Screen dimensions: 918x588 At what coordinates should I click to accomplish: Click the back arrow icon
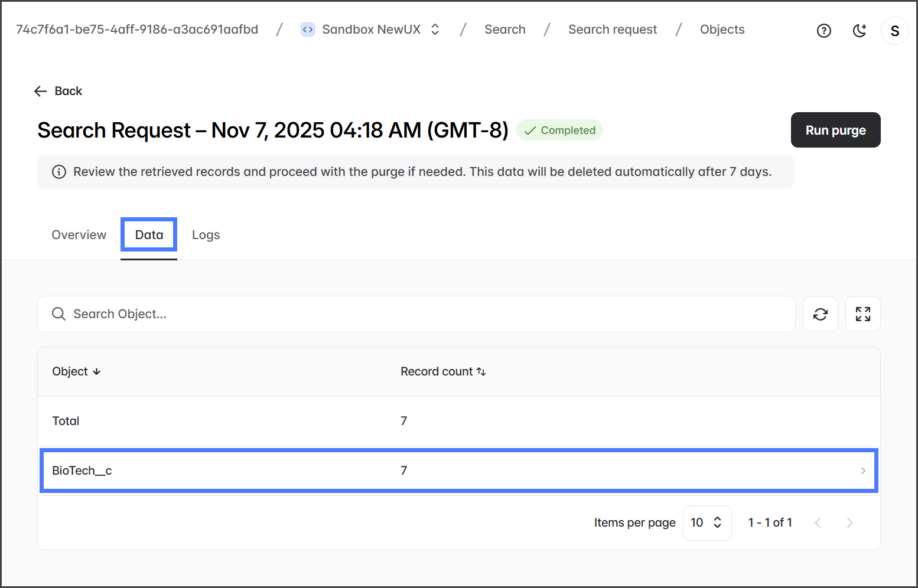tap(40, 91)
